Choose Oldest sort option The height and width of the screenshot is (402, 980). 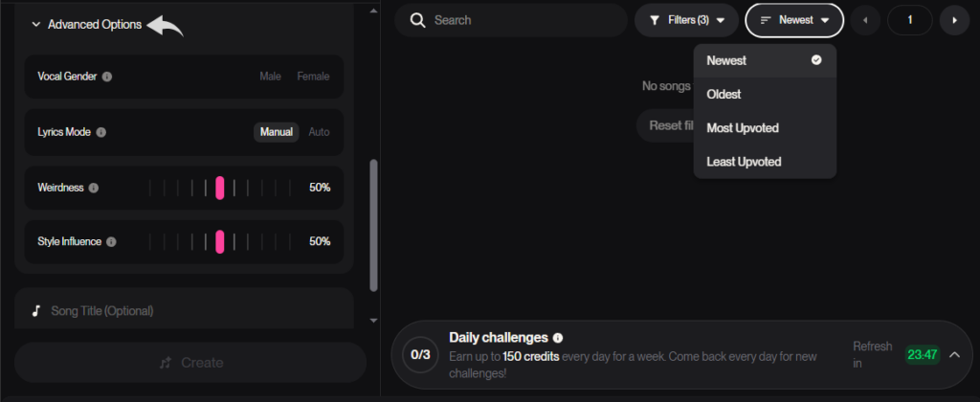coord(724,94)
